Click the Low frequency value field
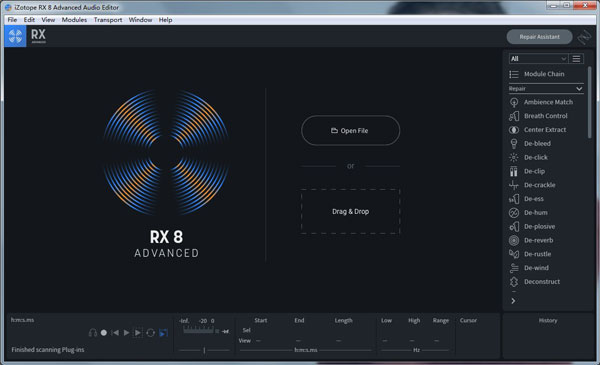The image size is (600, 365). [385, 341]
